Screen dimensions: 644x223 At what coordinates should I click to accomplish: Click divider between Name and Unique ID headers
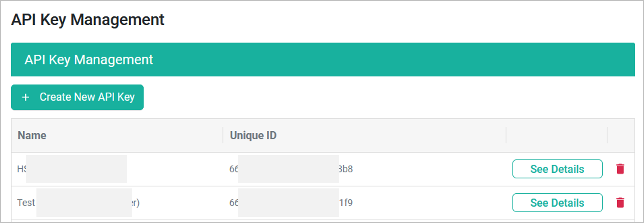tap(223, 135)
